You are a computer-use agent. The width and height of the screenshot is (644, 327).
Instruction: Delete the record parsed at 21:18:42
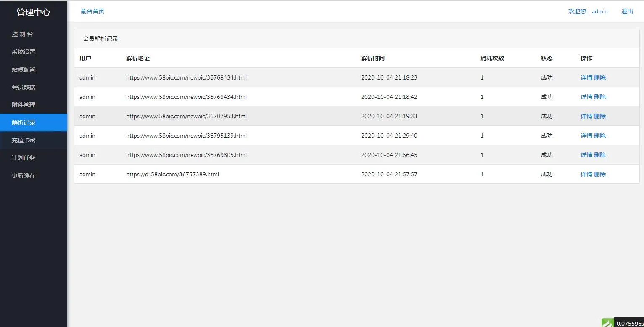point(600,97)
